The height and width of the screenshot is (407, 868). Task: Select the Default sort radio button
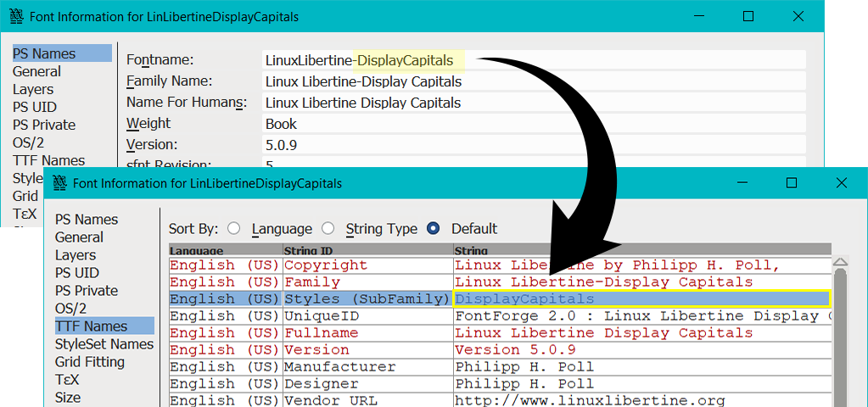[434, 228]
